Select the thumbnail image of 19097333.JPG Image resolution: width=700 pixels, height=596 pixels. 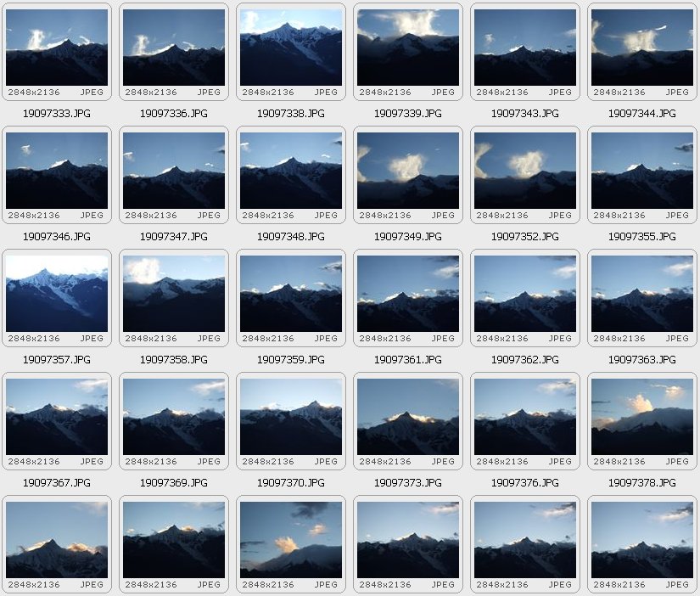pos(57,48)
